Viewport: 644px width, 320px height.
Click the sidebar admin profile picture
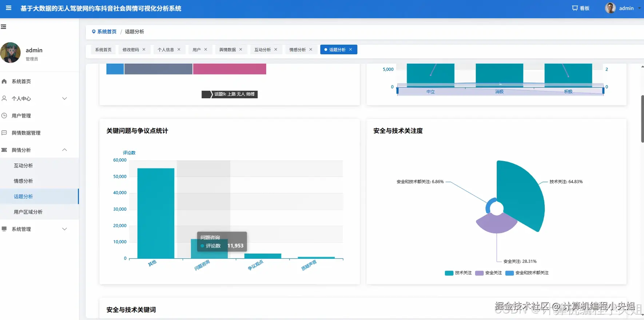point(10,53)
